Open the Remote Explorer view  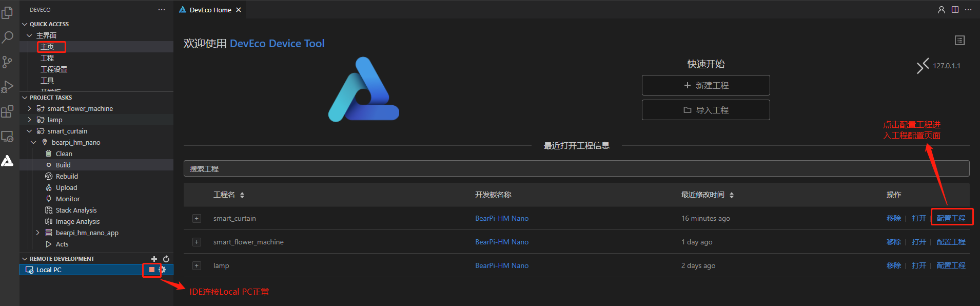[x=7, y=137]
